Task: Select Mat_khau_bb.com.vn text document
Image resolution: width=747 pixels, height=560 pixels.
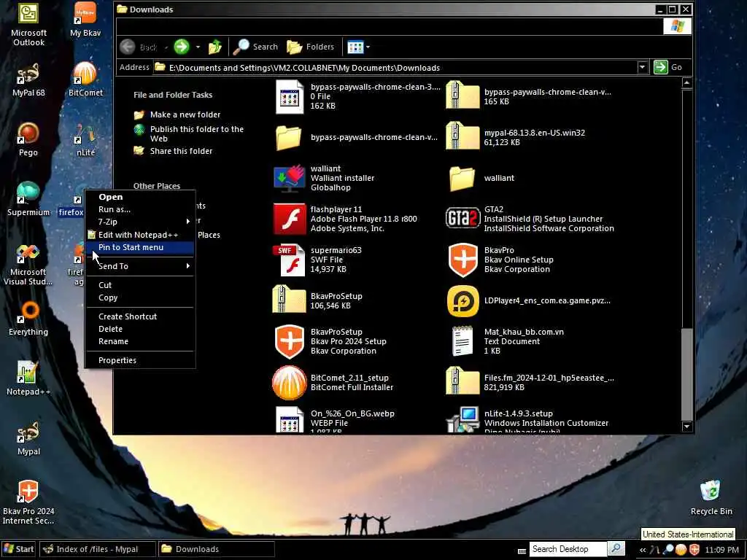Action: [508, 341]
